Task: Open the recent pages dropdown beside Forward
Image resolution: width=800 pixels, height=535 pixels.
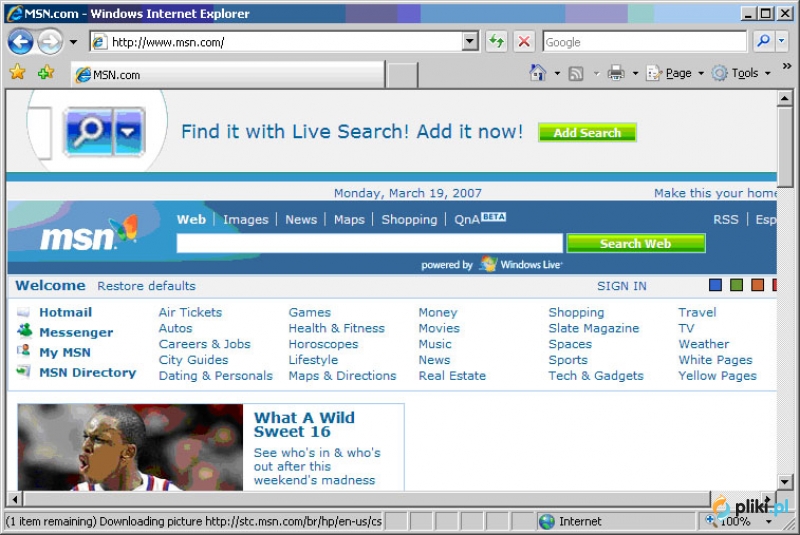Action: click(x=73, y=42)
